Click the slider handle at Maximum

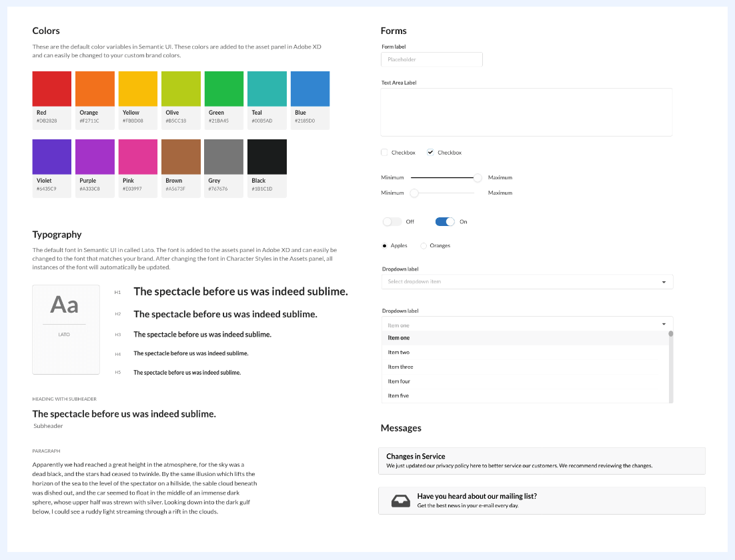pos(478,178)
